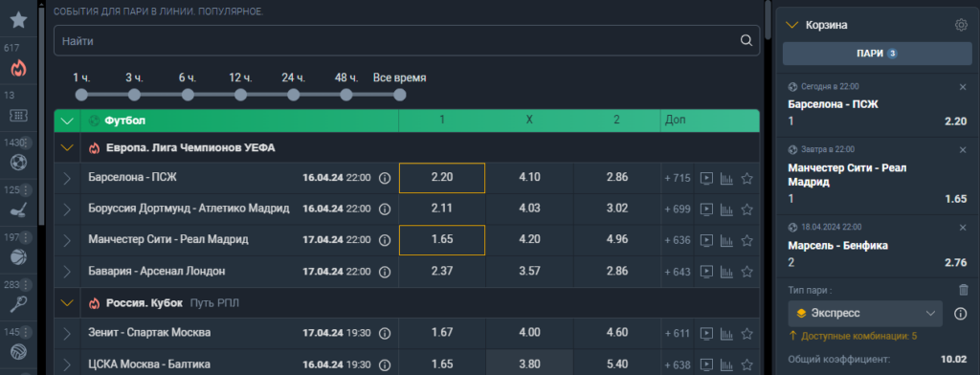Image resolution: width=980 pixels, height=375 pixels.
Task: Open info for Бавария - Арсенал Лондон
Action: (x=385, y=272)
